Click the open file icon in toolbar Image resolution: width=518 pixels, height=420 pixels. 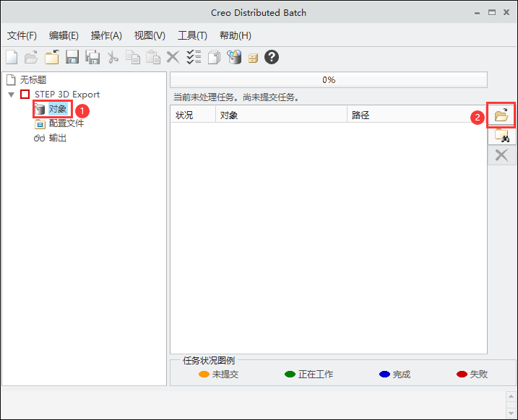(31, 58)
